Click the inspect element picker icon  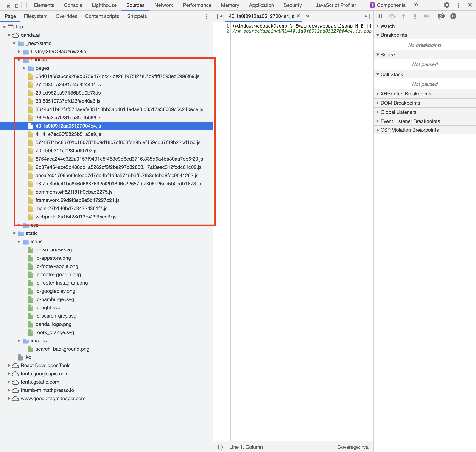tap(7, 5)
